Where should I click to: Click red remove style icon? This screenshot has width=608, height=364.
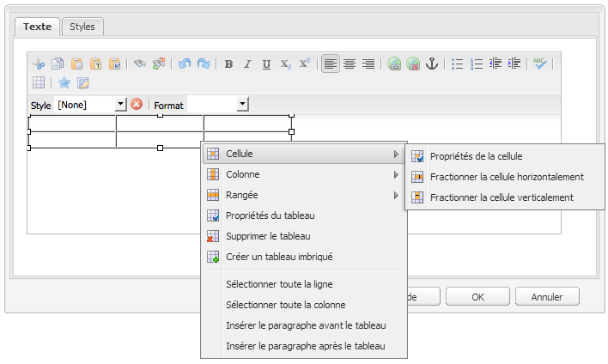137,104
